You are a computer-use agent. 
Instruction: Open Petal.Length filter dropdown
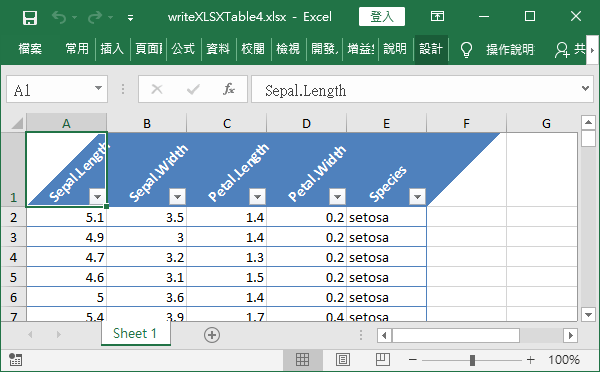click(258, 197)
